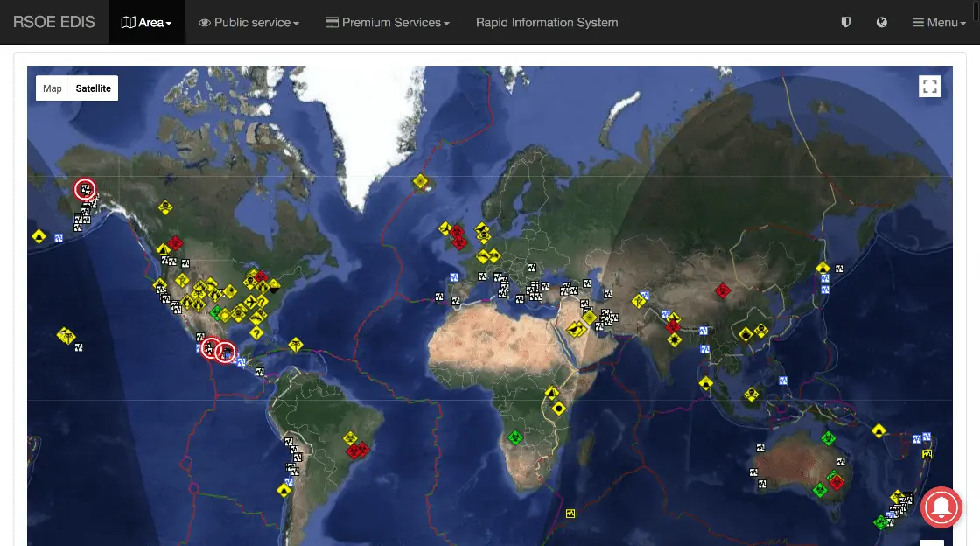The height and width of the screenshot is (546, 980).
Task: Enter fullscreen map view
Action: point(929,86)
